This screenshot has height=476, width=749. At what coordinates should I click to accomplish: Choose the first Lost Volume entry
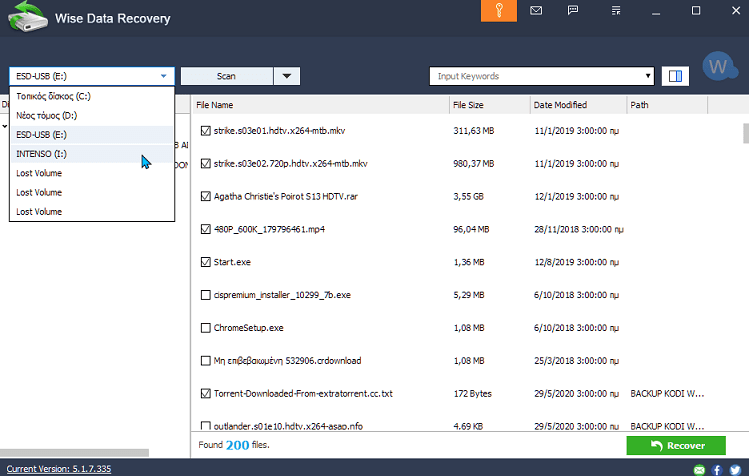tap(92, 173)
